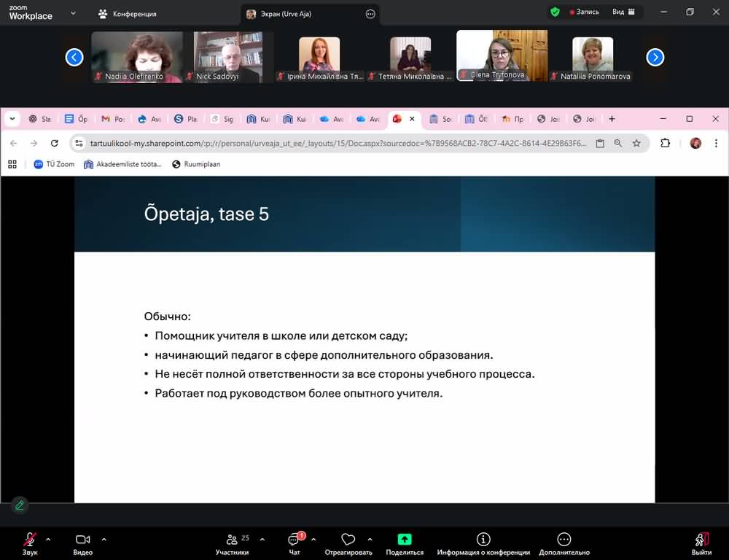Expand audio options arrow next to Звук
This screenshot has width=729, height=560.
click(x=48, y=540)
